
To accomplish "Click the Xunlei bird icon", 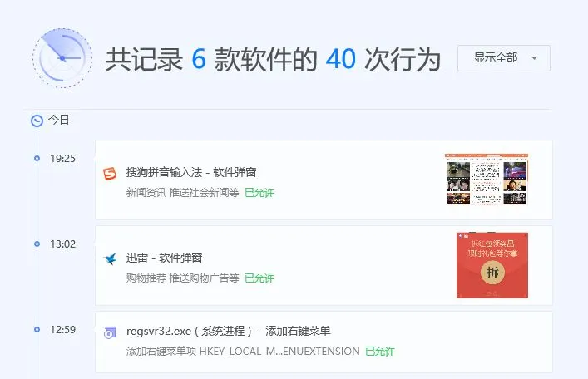I will tap(111, 258).
